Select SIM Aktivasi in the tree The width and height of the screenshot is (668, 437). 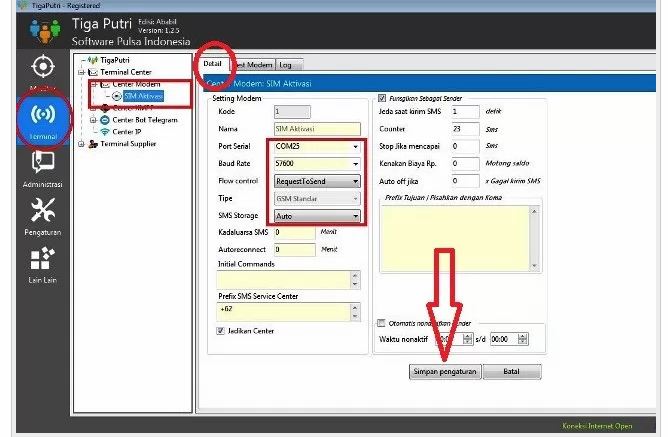point(144,96)
